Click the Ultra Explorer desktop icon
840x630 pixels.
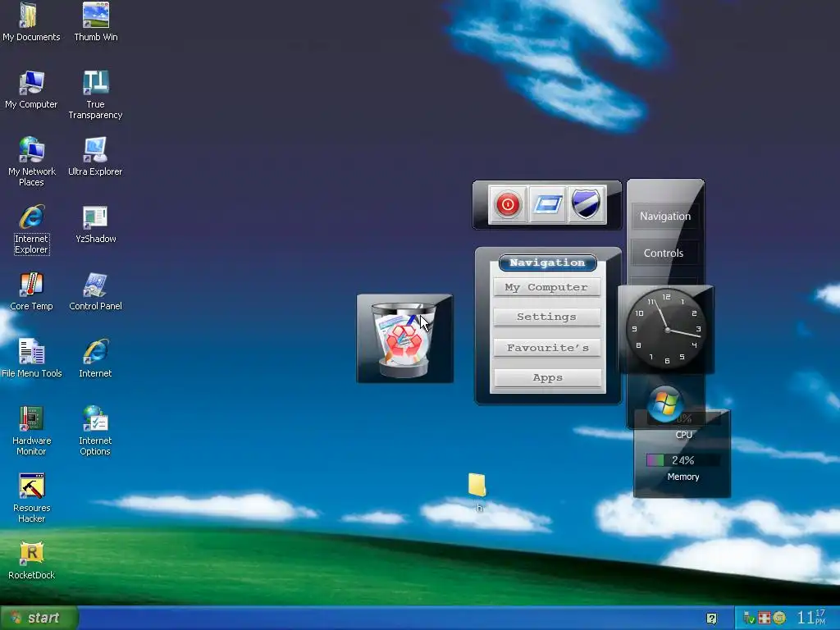(x=95, y=157)
